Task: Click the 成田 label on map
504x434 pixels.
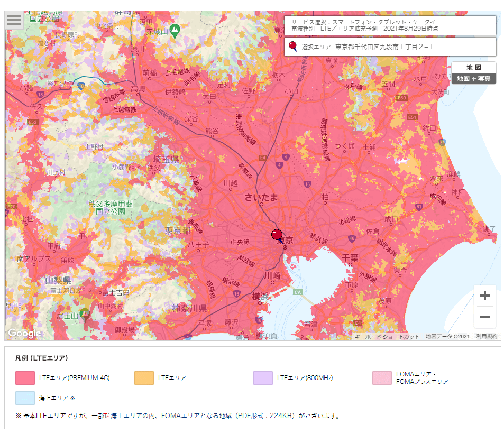Action: pos(391,219)
